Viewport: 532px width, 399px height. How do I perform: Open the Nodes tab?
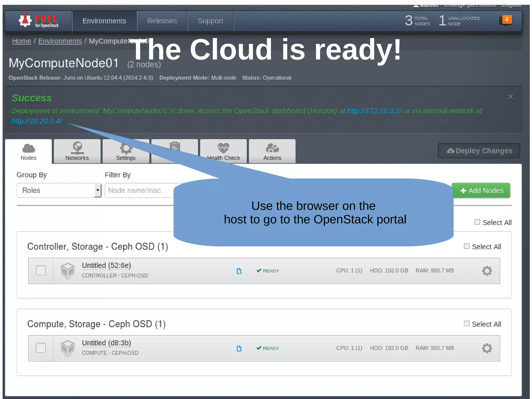[x=29, y=152]
